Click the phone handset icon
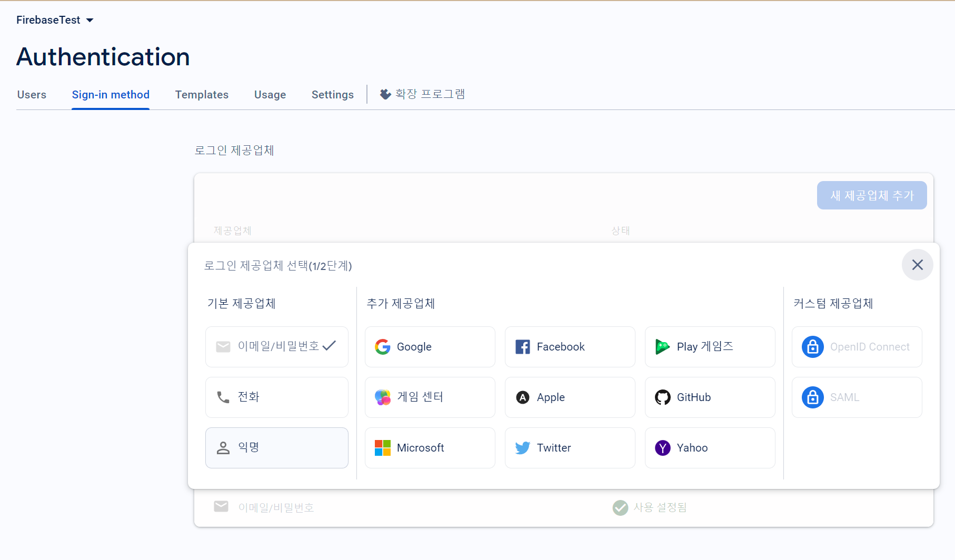Screen dimensions: 955x560 click(x=223, y=397)
